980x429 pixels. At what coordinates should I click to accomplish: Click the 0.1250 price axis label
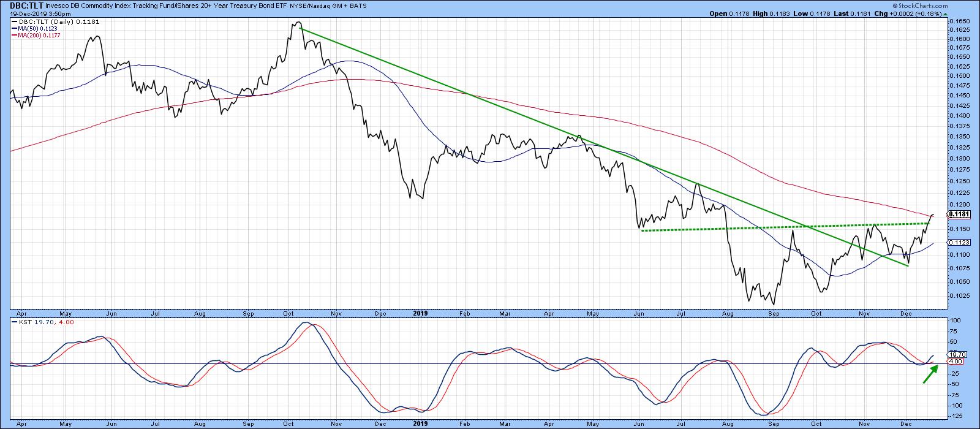tap(959, 181)
